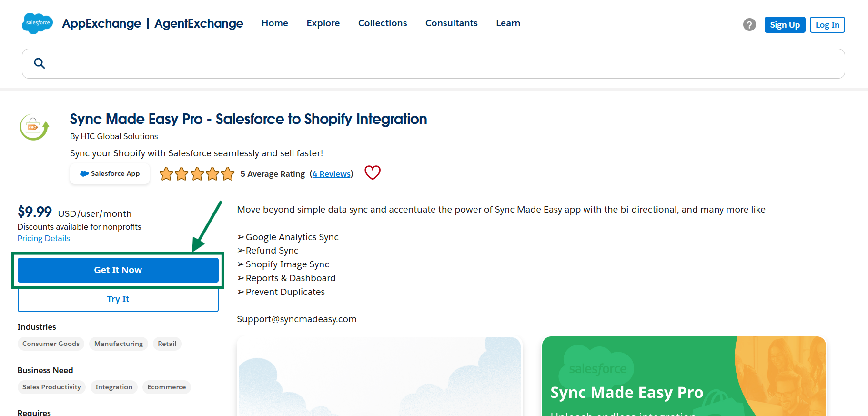Click the $9.99 price text
The image size is (868, 416).
point(35,212)
